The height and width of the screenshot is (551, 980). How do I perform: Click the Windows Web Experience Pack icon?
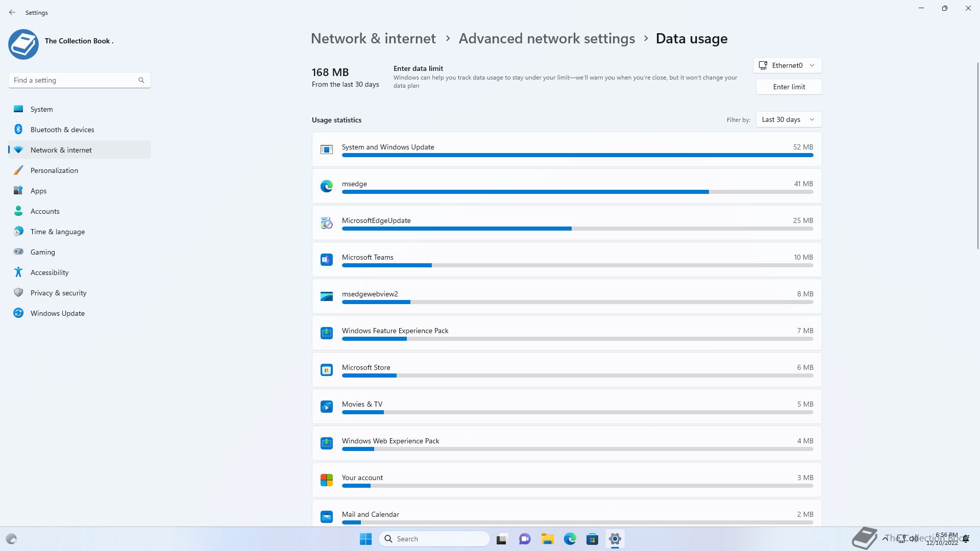coord(327,443)
